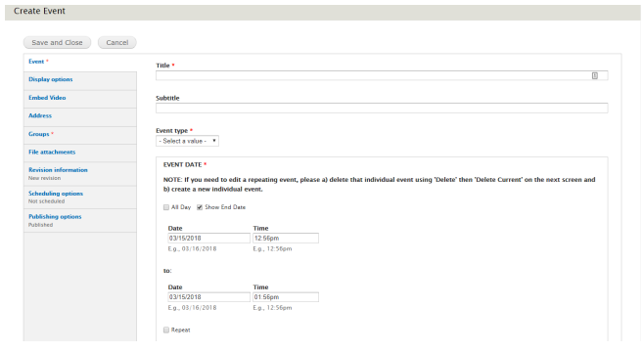Open Revision information tab
Screen dimensions: 644x352
tap(80, 173)
